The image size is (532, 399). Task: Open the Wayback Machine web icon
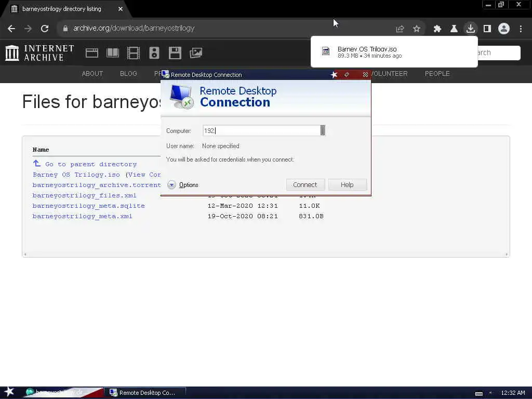91,53
